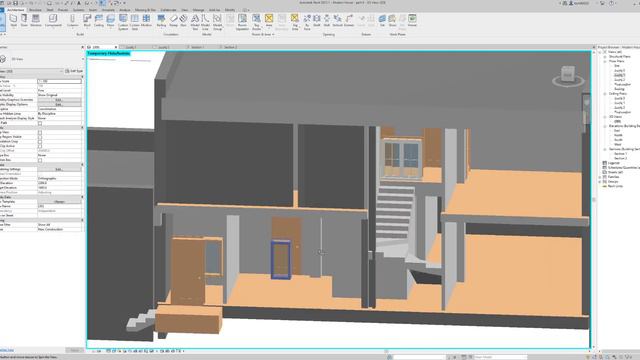Select the Roof tool
The width and height of the screenshot is (640, 360).
coord(87,20)
